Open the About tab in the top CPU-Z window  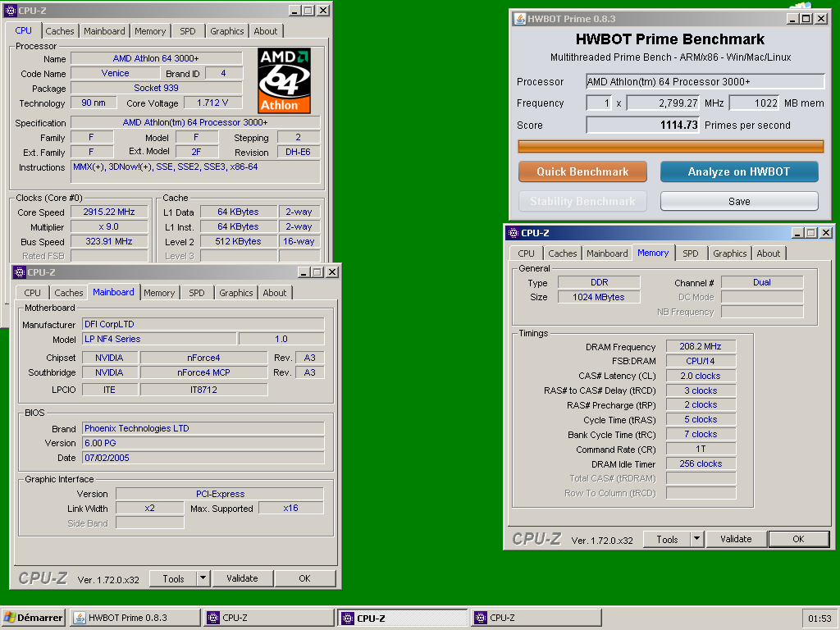coord(266,31)
